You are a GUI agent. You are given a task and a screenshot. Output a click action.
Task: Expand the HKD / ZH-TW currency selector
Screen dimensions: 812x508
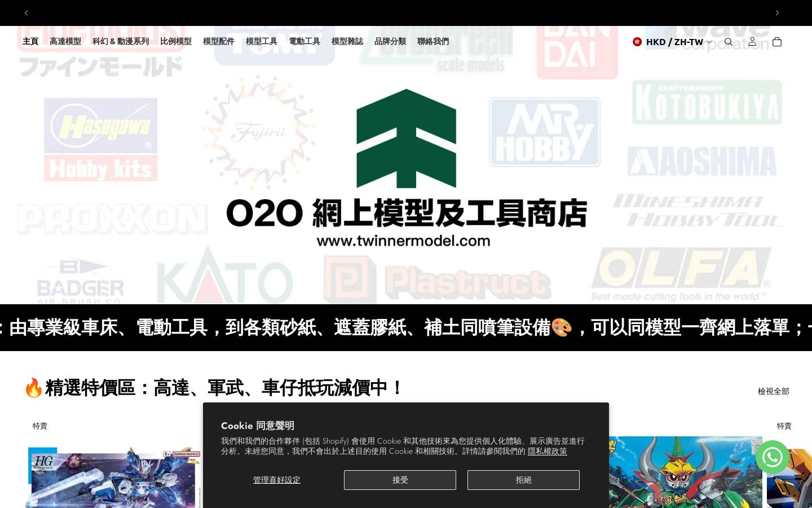click(x=673, y=42)
